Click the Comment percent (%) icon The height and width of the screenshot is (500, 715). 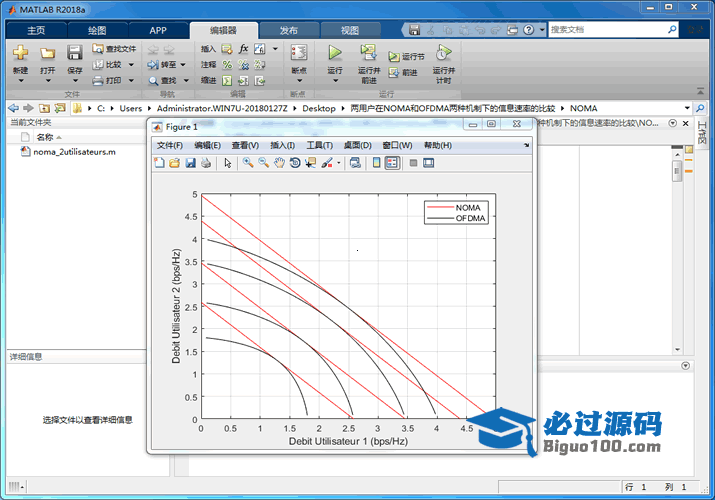point(227,65)
